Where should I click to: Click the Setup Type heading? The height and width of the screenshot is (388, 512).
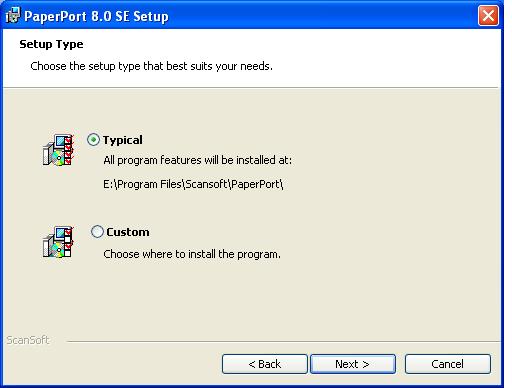[51, 44]
